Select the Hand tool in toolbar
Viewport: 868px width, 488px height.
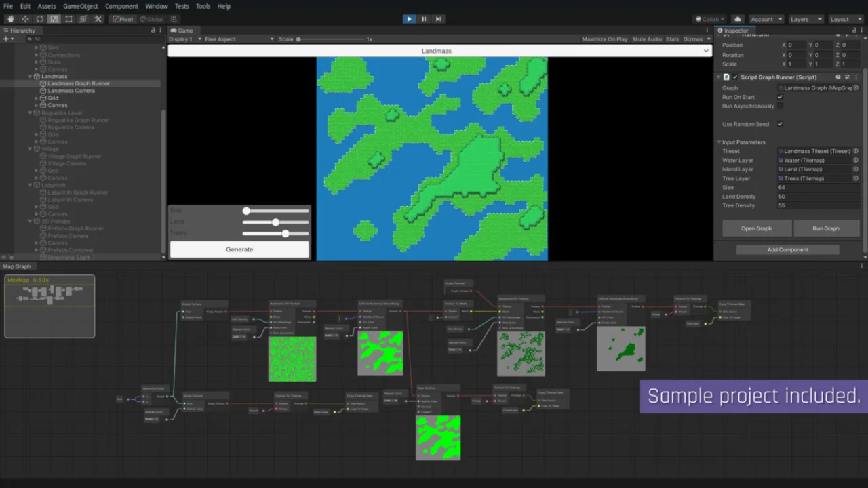coord(10,19)
